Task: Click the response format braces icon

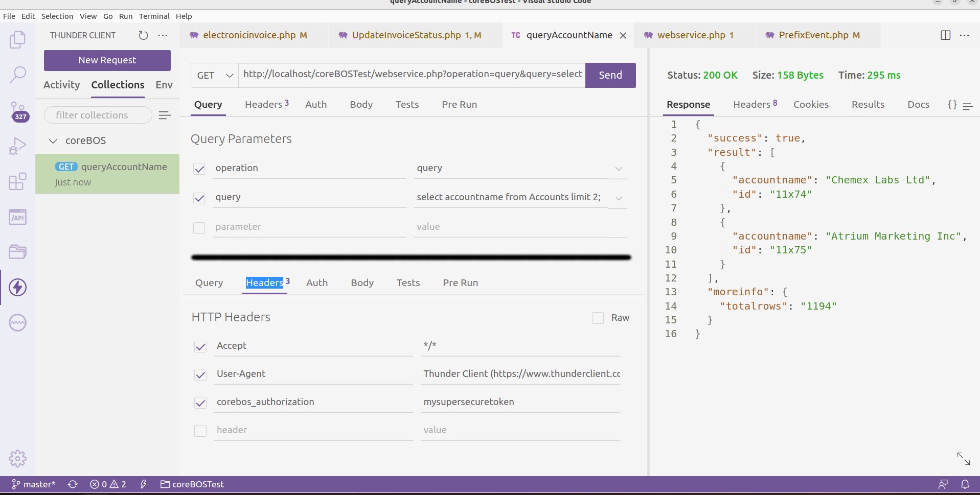Action: click(x=952, y=105)
